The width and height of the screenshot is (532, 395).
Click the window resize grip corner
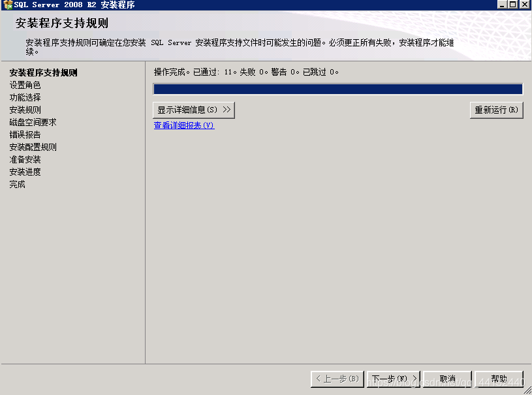527,390
